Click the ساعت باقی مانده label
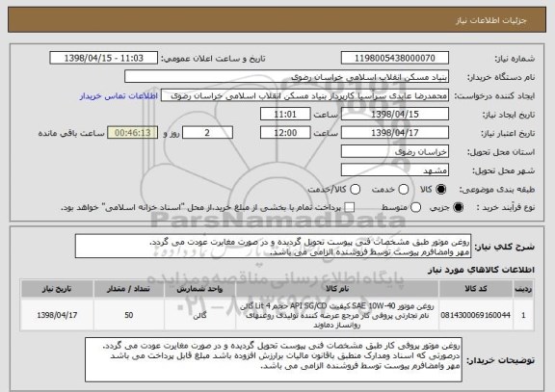Image resolution: width=555 pixels, height=392 pixels. tap(71, 133)
